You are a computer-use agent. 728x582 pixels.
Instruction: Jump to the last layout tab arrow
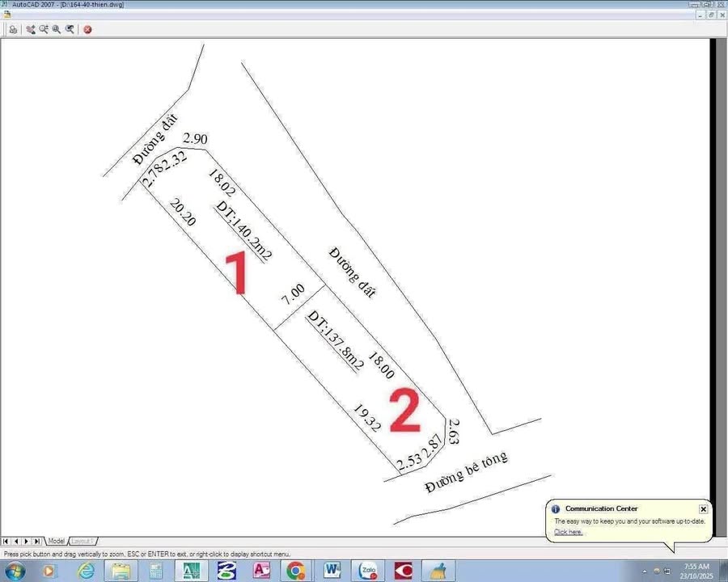point(37,541)
